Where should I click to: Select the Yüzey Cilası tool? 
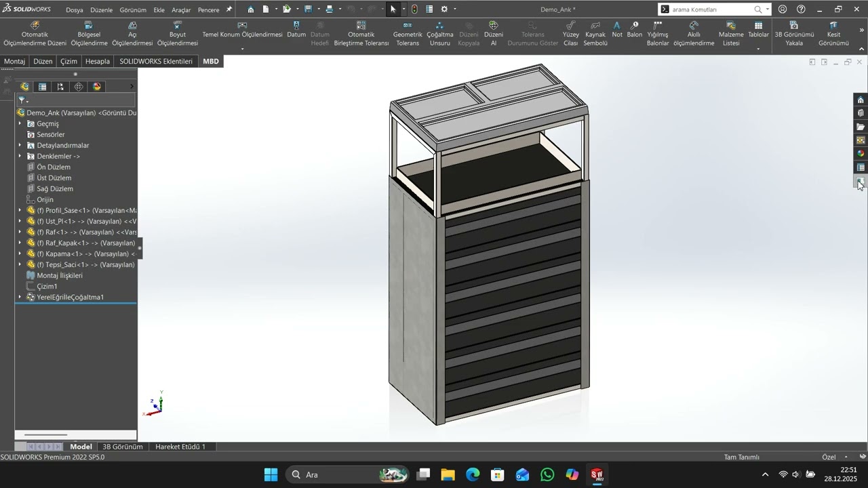coord(571,34)
